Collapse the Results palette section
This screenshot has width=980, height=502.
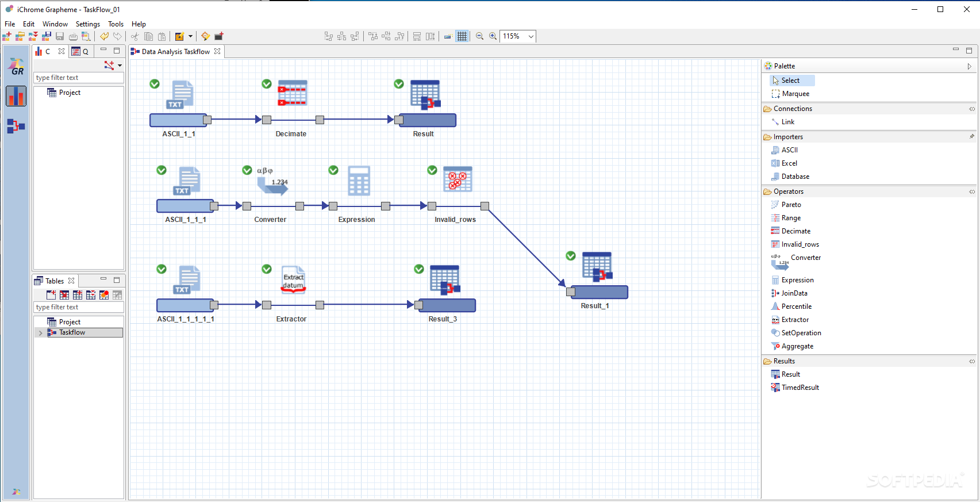pyautogui.click(x=972, y=361)
